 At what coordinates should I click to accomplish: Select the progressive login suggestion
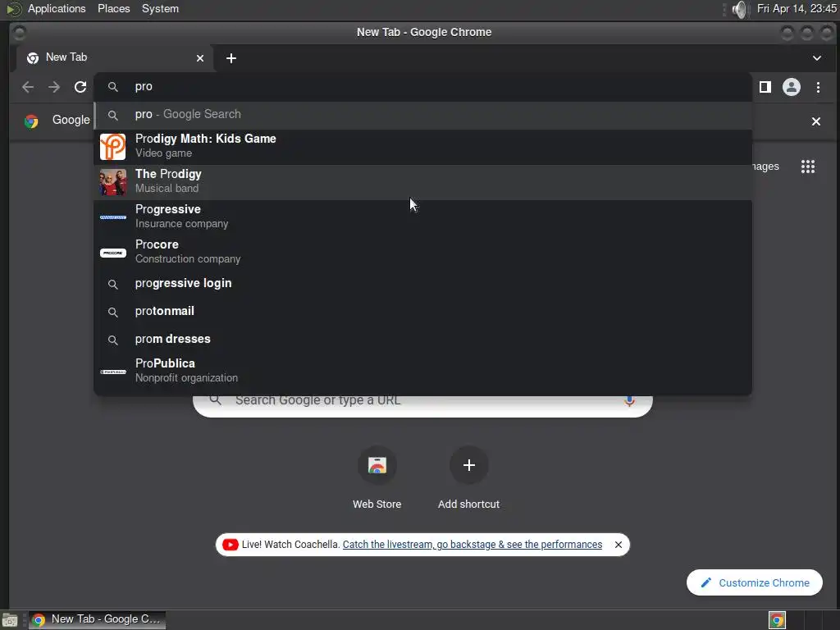coord(422,283)
